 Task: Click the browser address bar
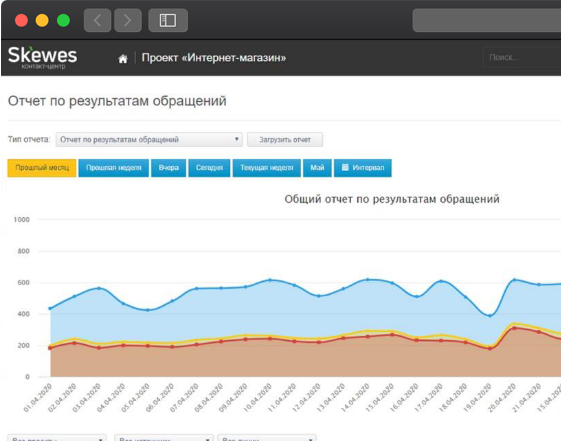pyautogui.click(x=487, y=20)
